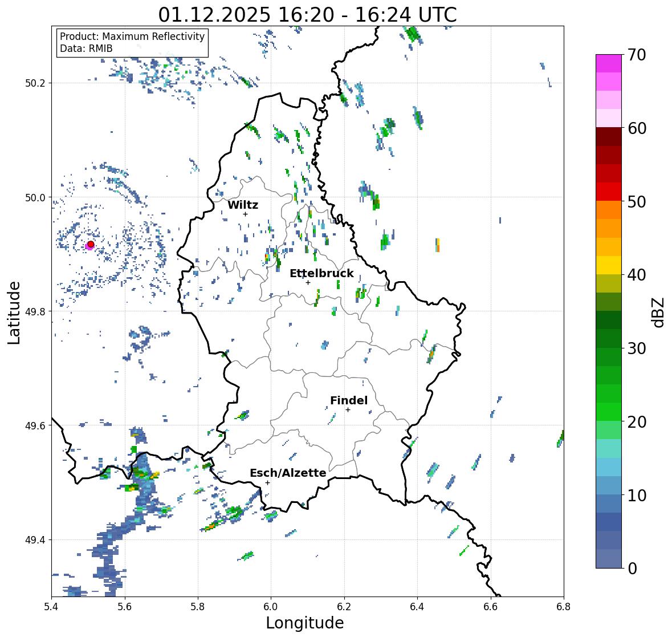
Task: Click the 70 tick on colorbar
Action: [637, 55]
